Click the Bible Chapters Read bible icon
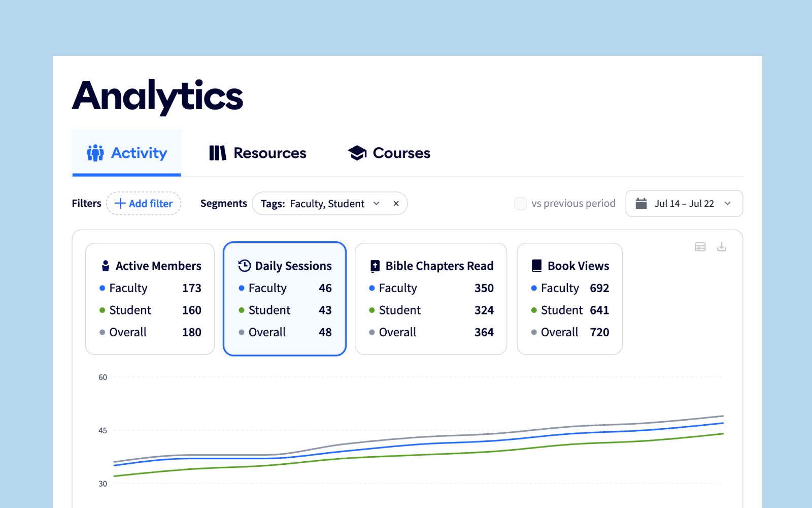The image size is (812, 508). pos(375,266)
